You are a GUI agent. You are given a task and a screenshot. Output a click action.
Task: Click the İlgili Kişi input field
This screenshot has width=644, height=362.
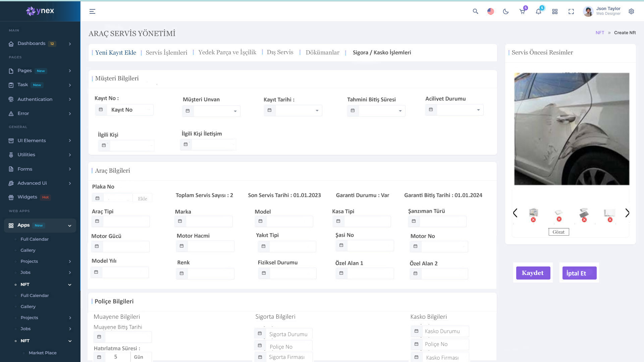(126, 145)
